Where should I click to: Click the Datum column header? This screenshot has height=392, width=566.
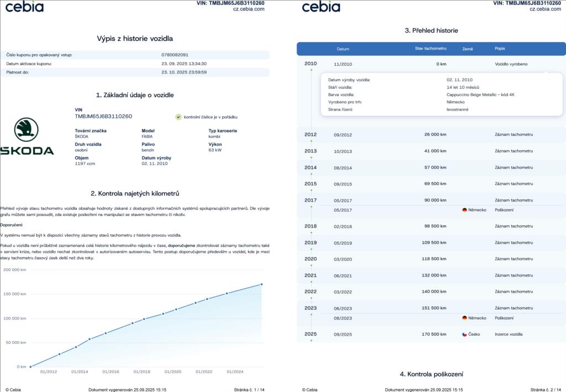click(343, 49)
